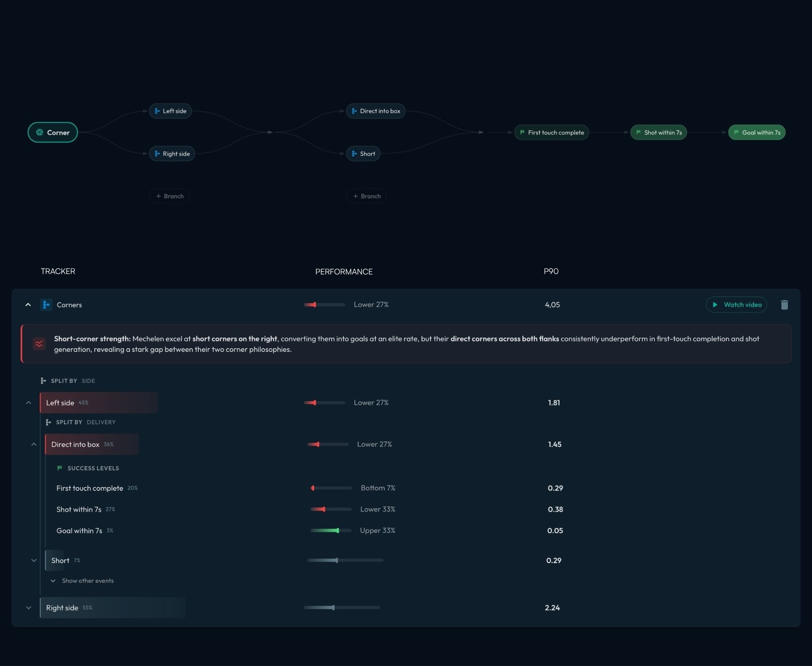812x666 pixels.
Task: Open the First touch complete node
Action: [551, 132]
